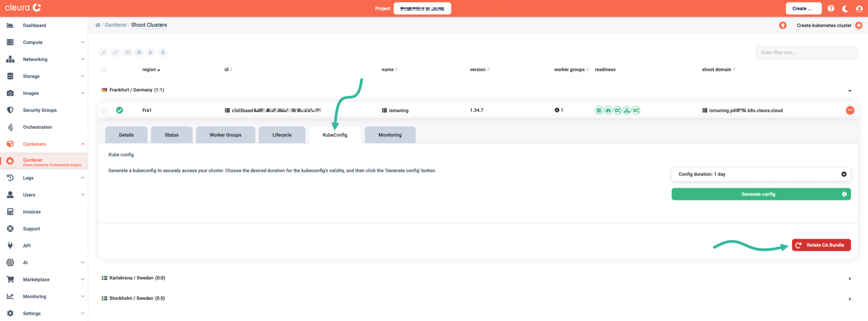Click the AI brain icon in sidebar
Viewport: 868px width, 321px height.
pyautogui.click(x=10, y=262)
